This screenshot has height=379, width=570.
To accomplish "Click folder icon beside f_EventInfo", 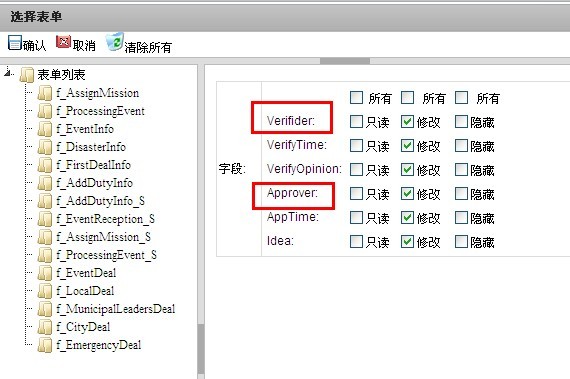I will [45, 129].
